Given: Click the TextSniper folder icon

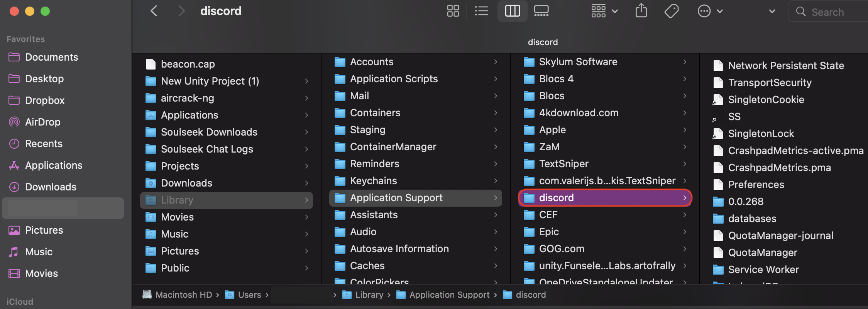Looking at the screenshot, I should (x=529, y=164).
